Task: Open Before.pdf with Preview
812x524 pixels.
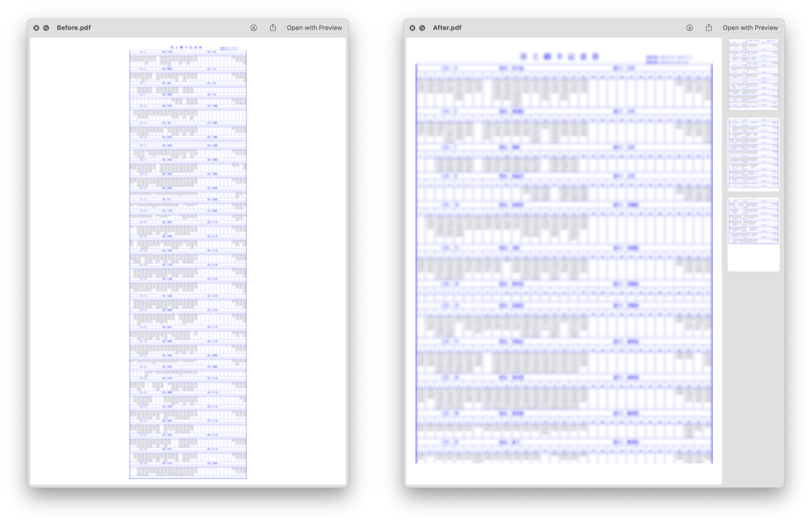Action: [x=314, y=28]
